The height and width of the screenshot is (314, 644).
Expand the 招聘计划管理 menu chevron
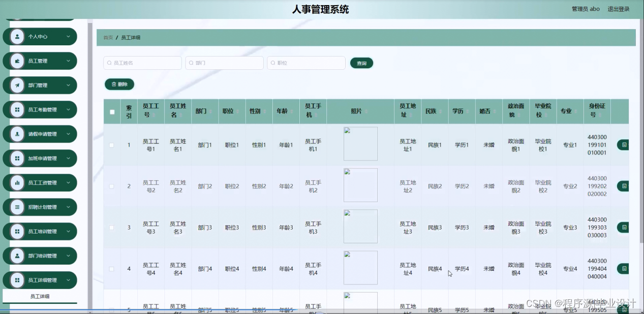(x=68, y=207)
